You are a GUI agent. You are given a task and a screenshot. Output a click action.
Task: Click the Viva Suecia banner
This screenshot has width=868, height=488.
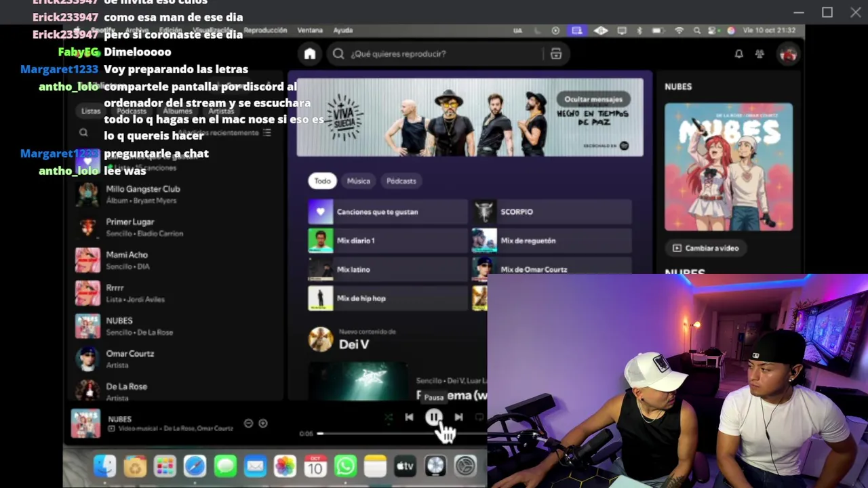click(x=470, y=117)
